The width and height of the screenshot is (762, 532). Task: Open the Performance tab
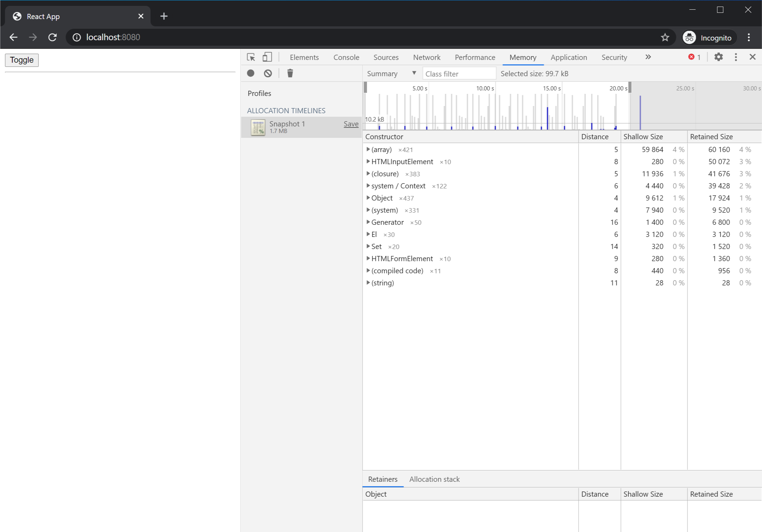tap(475, 57)
